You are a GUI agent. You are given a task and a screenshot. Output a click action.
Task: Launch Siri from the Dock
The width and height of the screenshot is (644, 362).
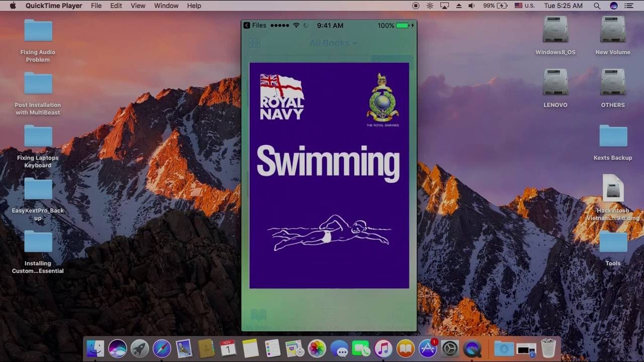(118, 348)
